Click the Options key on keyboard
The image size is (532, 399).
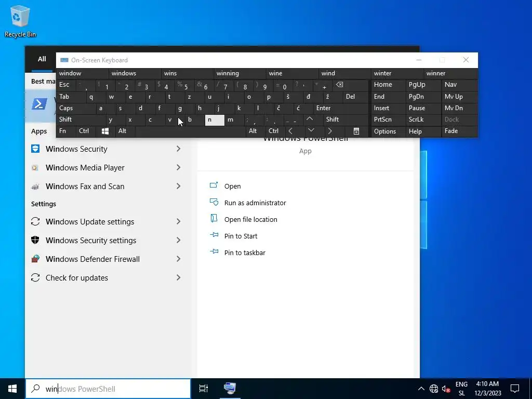point(389,131)
